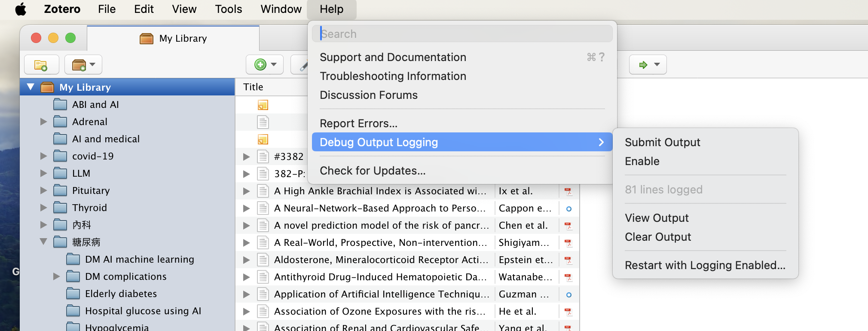This screenshot has width=868, height=331.
Task: Select the AI and medical collection
Action: [x=106, y=139]
